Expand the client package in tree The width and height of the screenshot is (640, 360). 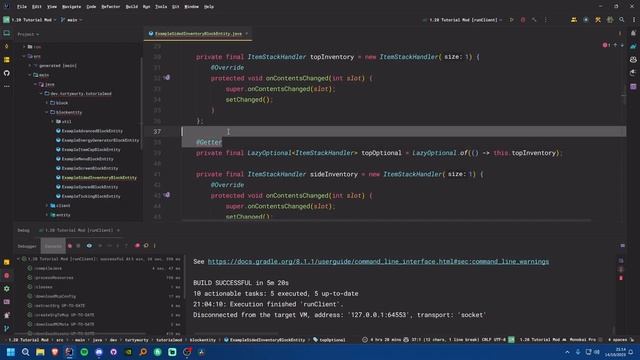pos(47,206)
